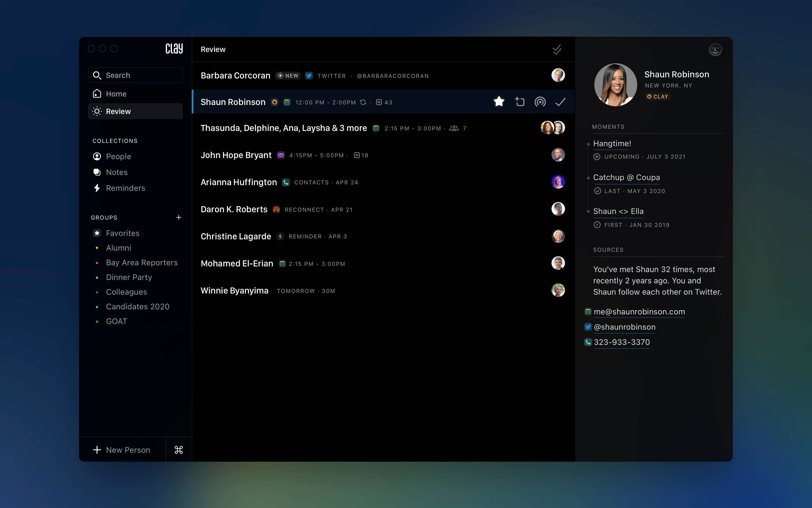
Task: Go to Home
Action: tap(135, 94)
